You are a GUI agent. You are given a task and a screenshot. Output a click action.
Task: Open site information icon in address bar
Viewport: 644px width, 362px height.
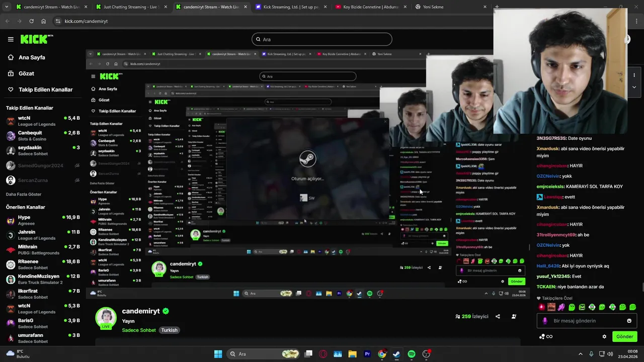click(x=58, y=21)
